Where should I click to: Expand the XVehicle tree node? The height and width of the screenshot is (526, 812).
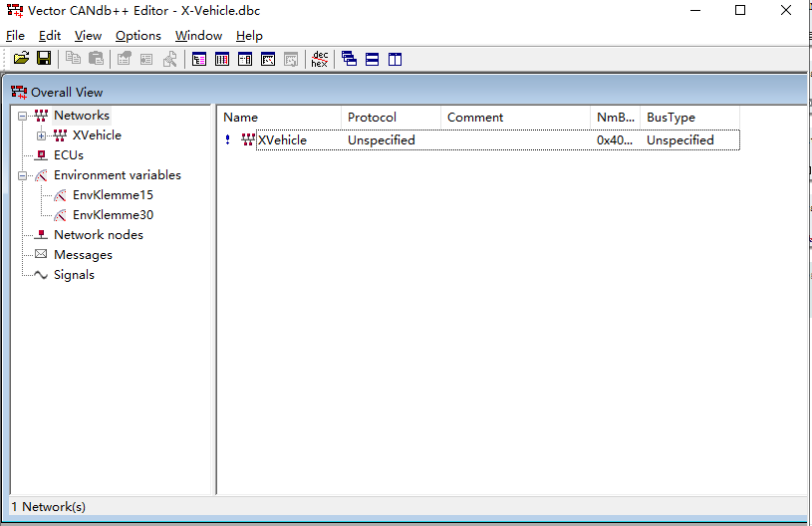(42, 135)
